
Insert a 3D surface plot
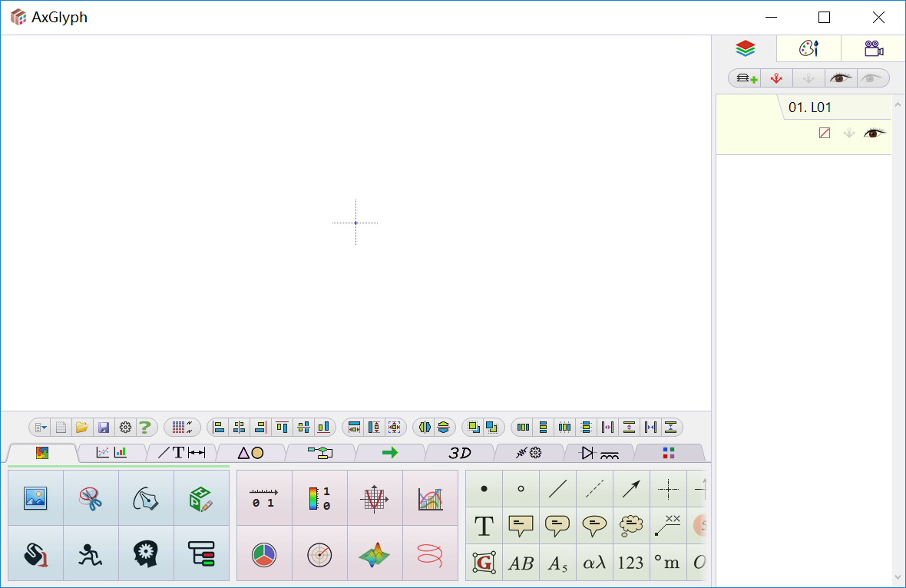tap(375, 553)
